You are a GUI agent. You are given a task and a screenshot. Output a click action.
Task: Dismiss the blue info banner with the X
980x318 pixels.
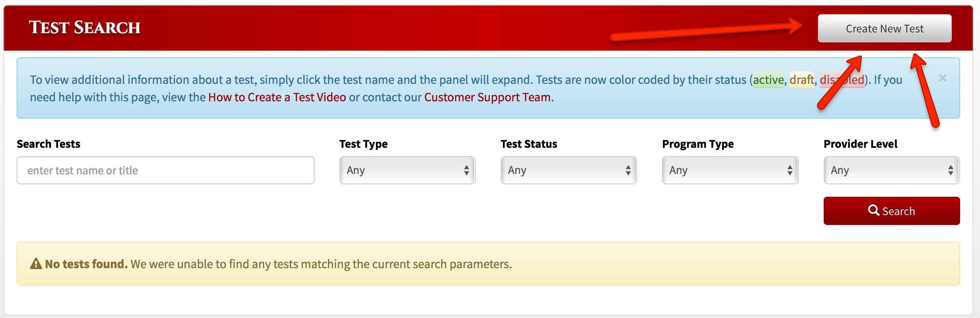point(943,78)
